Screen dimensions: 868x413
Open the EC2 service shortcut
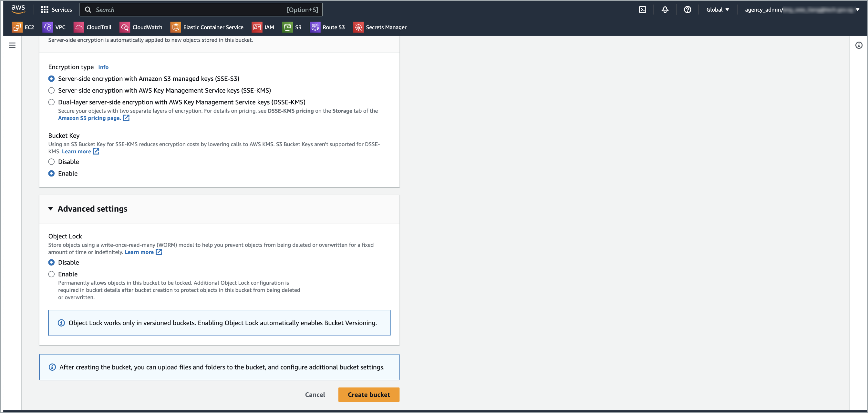click(x=24, y=27)
